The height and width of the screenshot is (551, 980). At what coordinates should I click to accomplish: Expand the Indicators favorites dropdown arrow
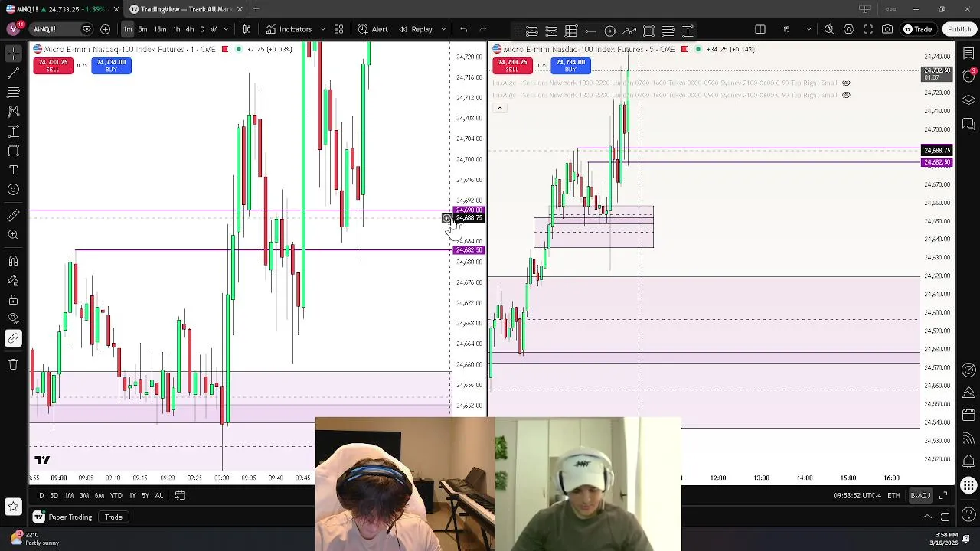coord(322,29)
